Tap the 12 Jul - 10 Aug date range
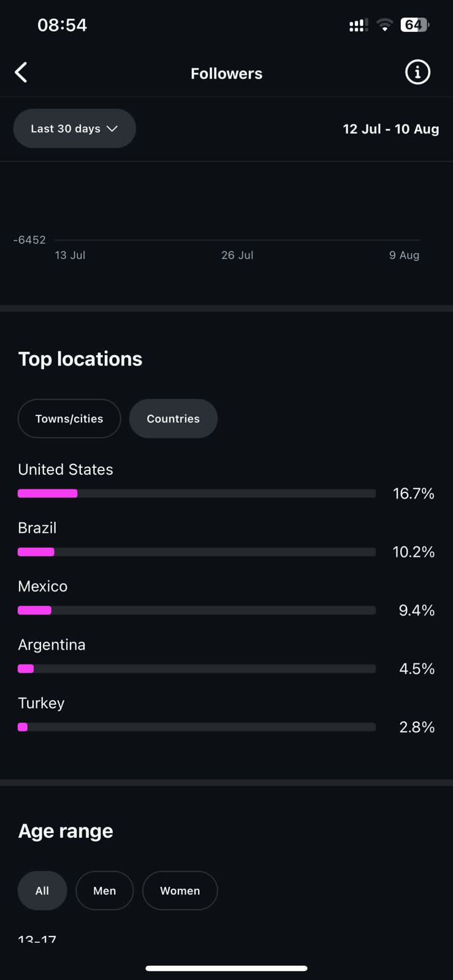 click(x=390, y=129)
